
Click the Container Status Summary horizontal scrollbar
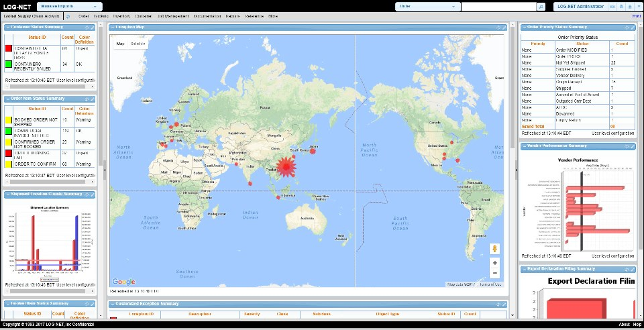(x=50, y=87)
